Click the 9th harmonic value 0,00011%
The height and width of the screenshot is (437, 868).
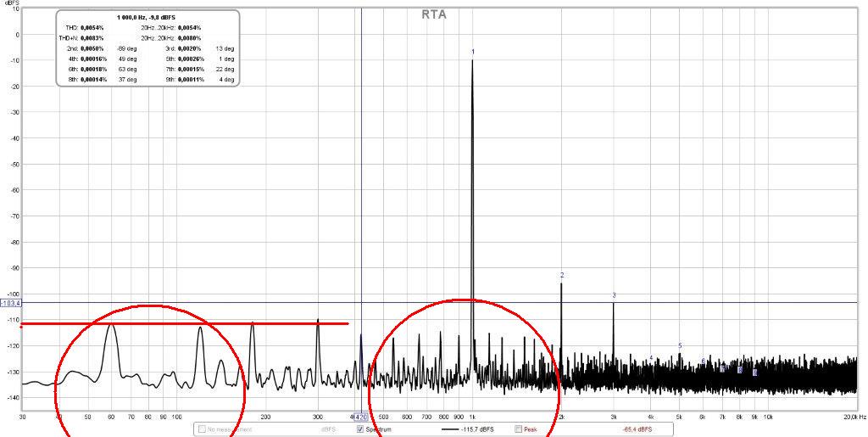pyautogui.click(x=191, y=80)
